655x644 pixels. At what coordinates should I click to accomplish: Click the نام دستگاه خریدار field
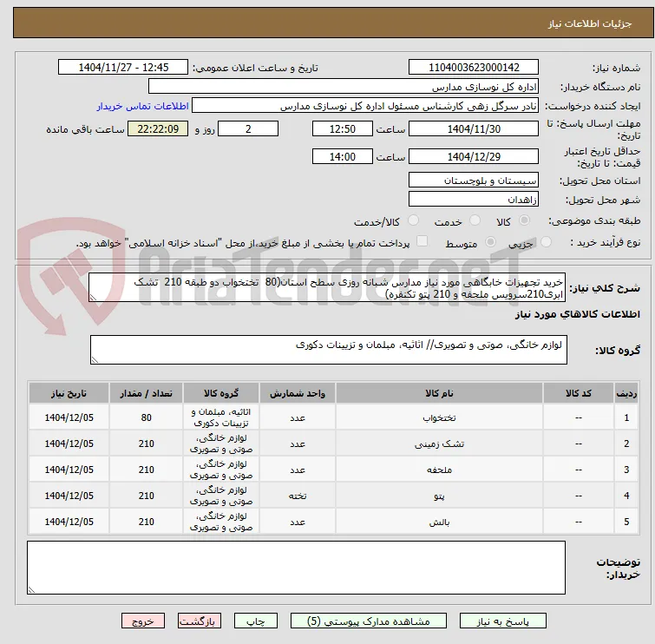(x=344, y=87)
